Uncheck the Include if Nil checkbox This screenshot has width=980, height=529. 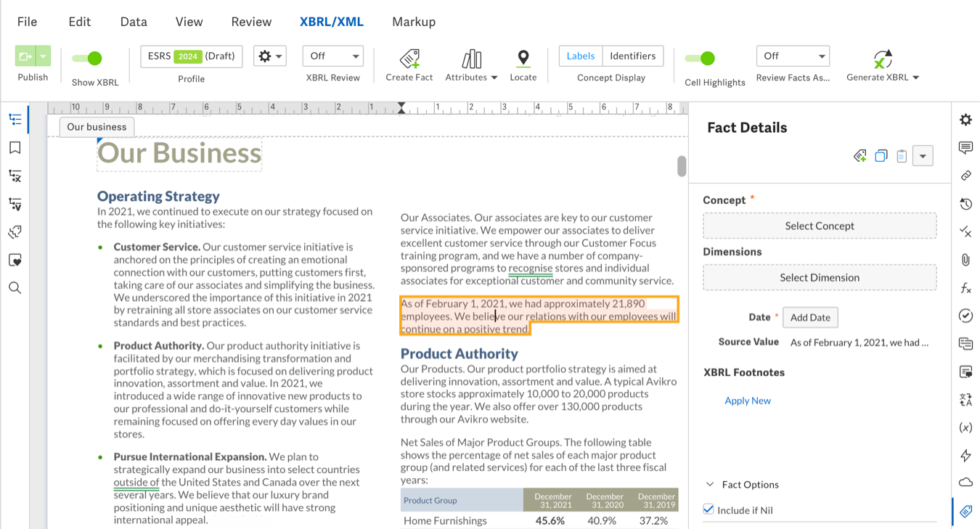[709, 509]
